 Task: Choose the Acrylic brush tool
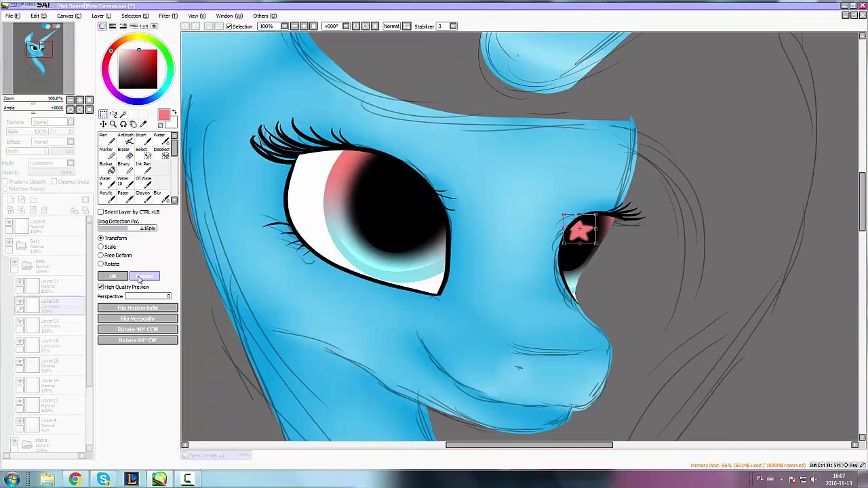(107, 197)
